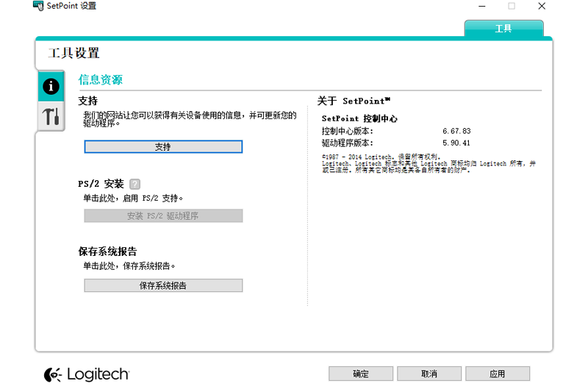Click the text 单击此处，启用 PS/2 支持
588x392 pixels.
(133, 198)
